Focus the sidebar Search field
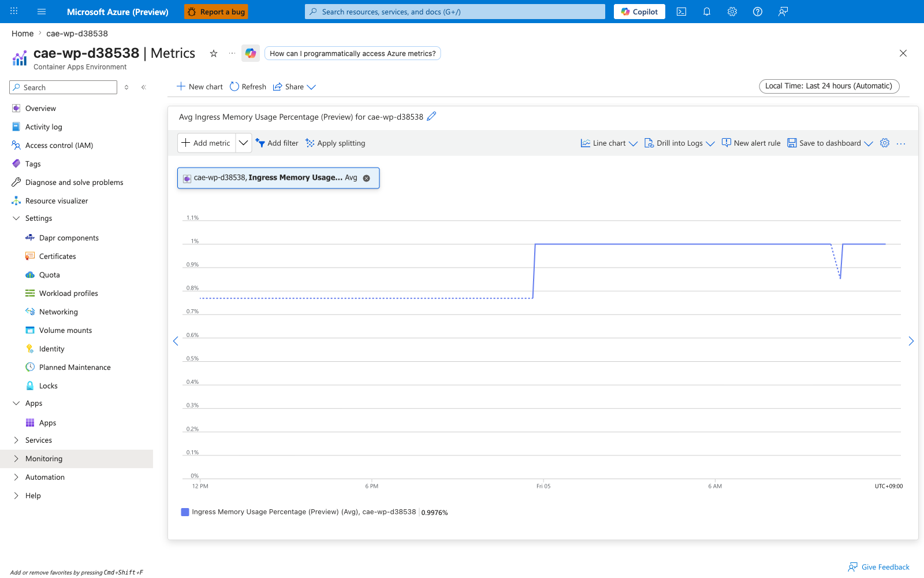This screenshot has width=924, height=578. [64, 87]
